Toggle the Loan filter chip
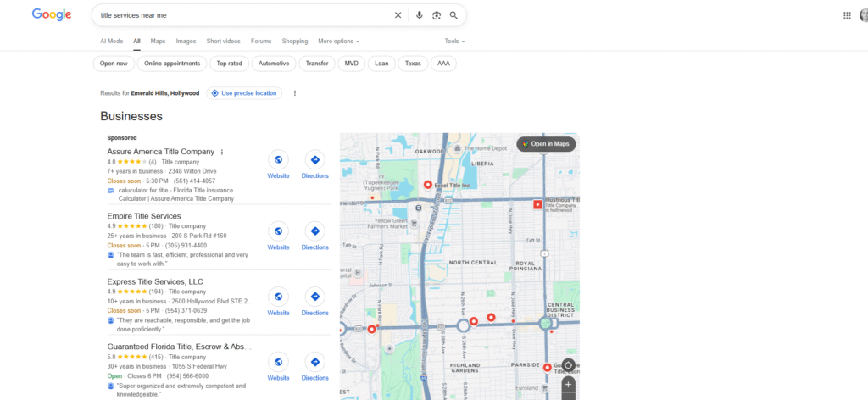 pos(381,64)
